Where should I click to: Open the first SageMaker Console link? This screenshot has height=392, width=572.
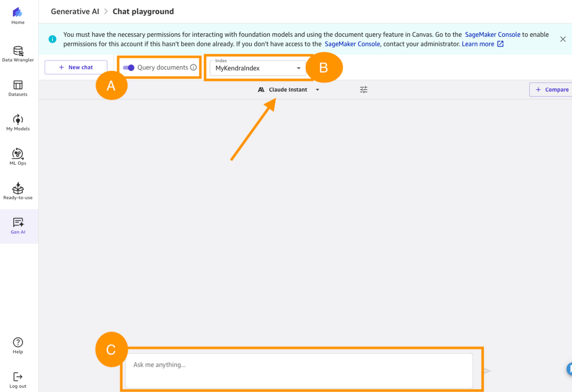click(x=492, y=34)
